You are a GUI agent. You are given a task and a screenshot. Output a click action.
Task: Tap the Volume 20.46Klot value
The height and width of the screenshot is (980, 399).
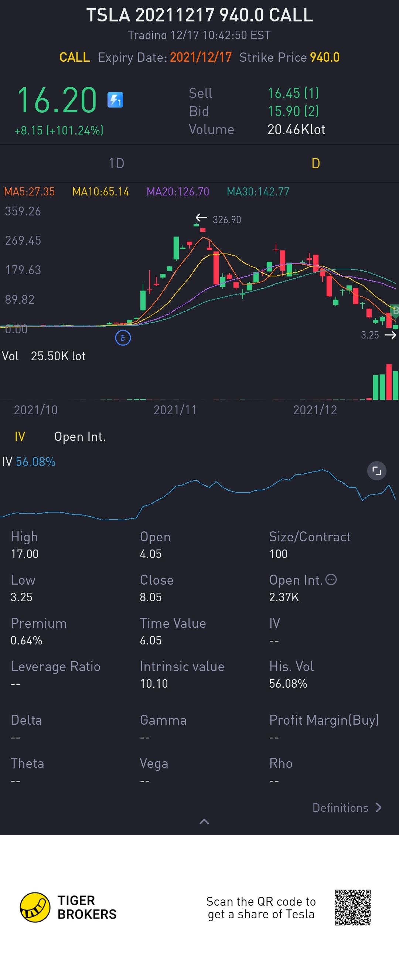pyautogui.click(x=296, y=130)
